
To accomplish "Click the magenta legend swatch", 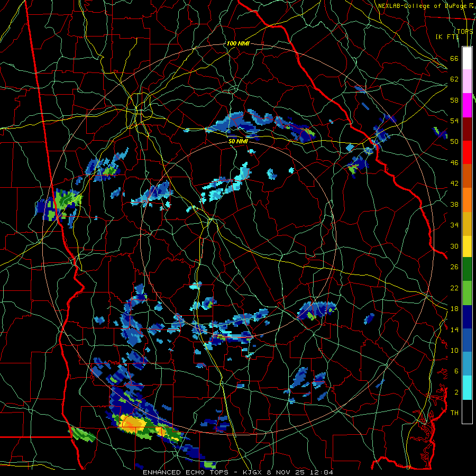I will 467,105.
